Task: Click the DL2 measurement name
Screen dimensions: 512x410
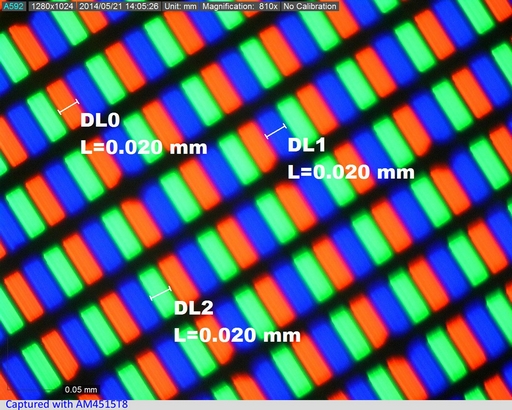Action: tap(194, 308)
